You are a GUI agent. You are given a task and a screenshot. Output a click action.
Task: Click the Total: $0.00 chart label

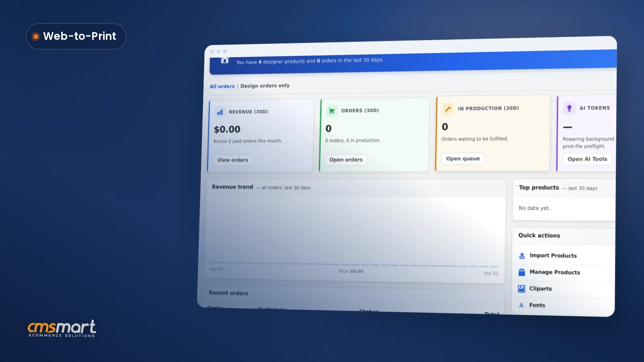pos(351,271)
